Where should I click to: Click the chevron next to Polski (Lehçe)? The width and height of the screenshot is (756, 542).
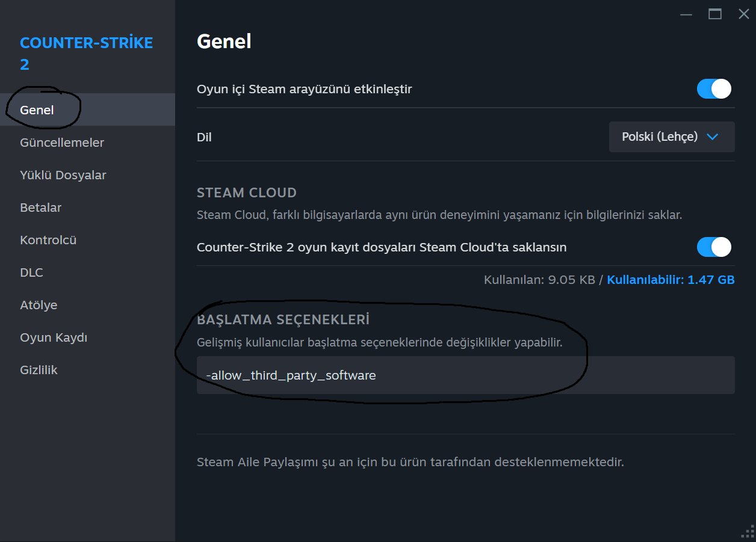pyautogui.click(x=713, y=137)
